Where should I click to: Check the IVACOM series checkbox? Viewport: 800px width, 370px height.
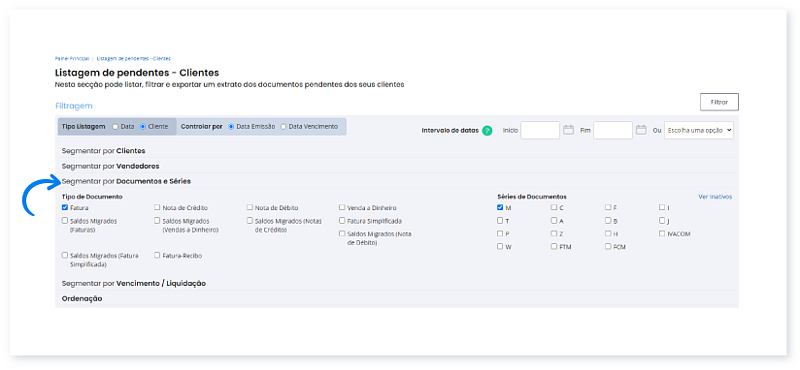click(662, 234)
